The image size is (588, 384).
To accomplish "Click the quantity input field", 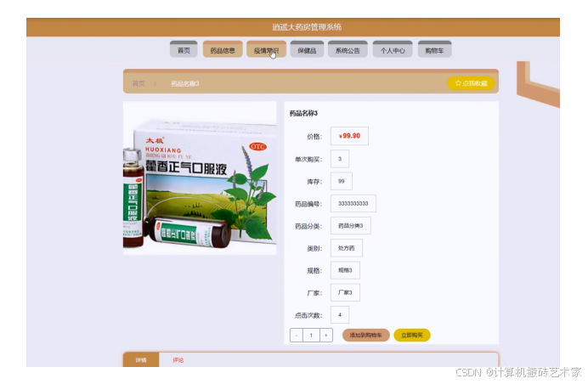I will click(311, 335).
